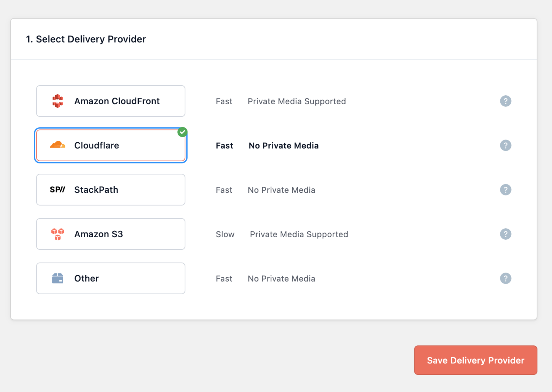This screenshot has width=552, height=392.
Task: Click 'Private Media Supported' text beside CloudFront
Action: [297, 101]
